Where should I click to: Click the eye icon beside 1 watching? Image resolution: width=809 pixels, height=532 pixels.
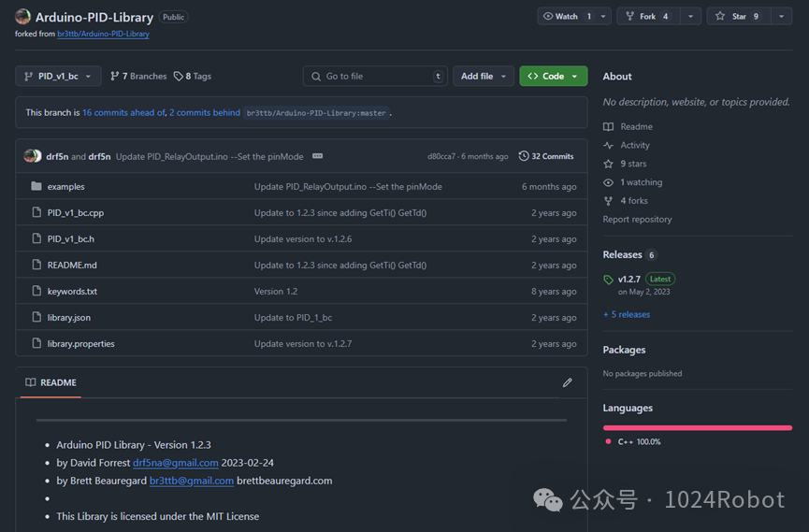[x=608, y=182]
